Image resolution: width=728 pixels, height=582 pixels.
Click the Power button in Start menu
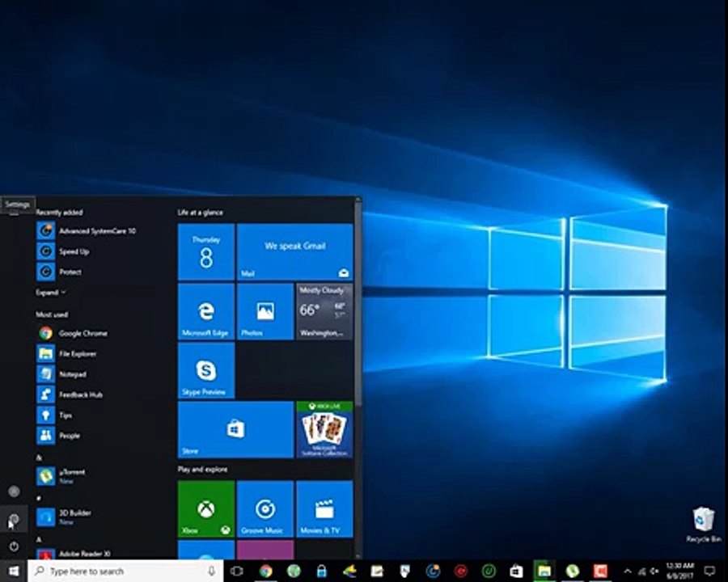[14, 546]
